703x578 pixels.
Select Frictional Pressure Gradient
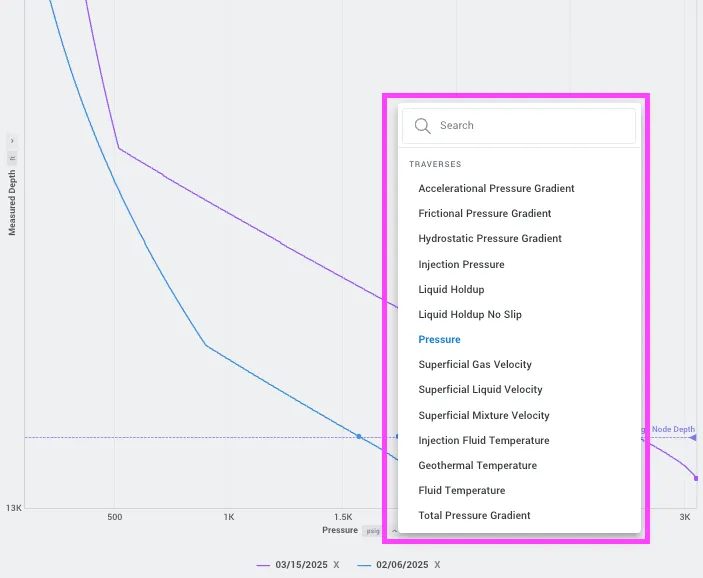485,213
